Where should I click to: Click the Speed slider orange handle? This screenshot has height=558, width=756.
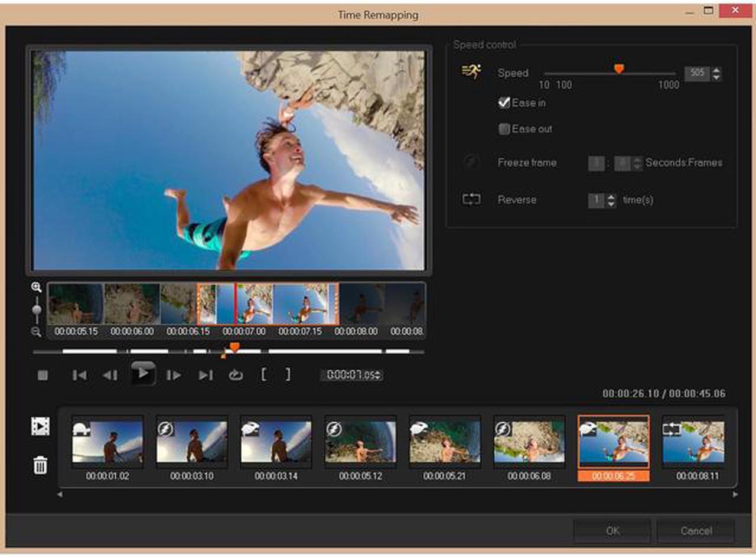pos(618,69)
